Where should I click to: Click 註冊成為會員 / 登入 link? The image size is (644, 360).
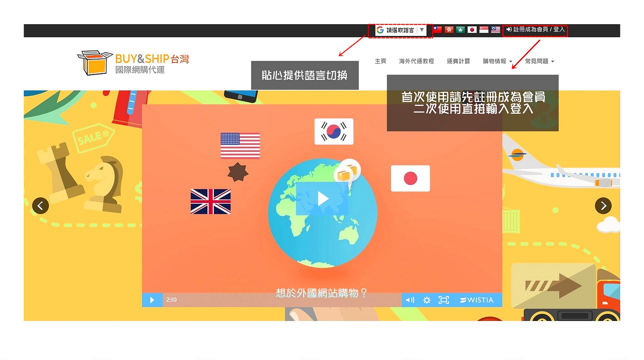coord(535,30)
